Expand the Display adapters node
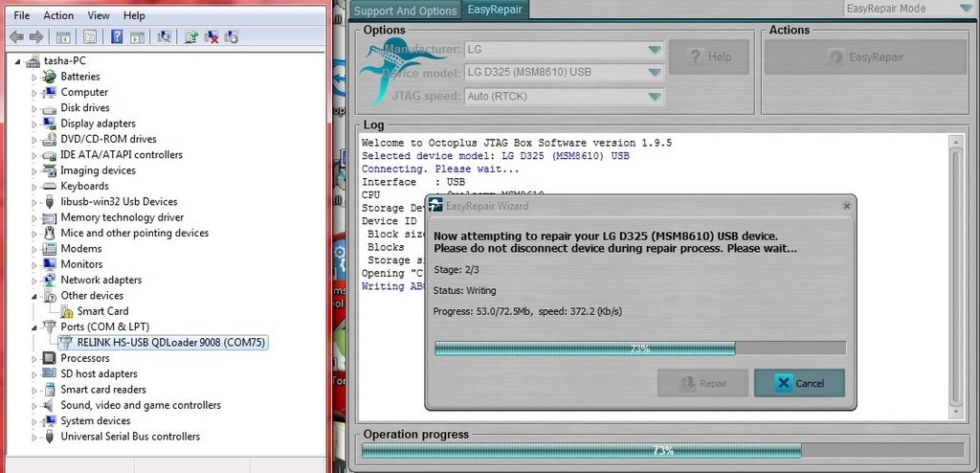 (x=34, y=124)
